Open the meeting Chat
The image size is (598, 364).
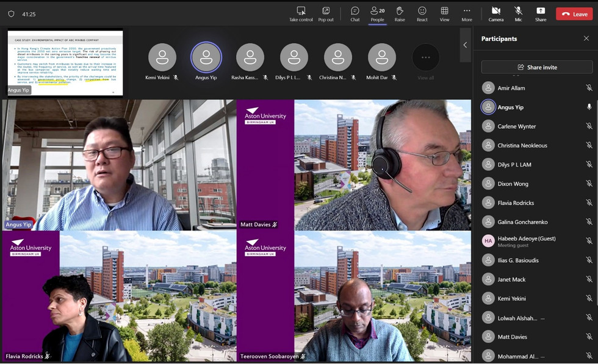click(x=355, y=14)
